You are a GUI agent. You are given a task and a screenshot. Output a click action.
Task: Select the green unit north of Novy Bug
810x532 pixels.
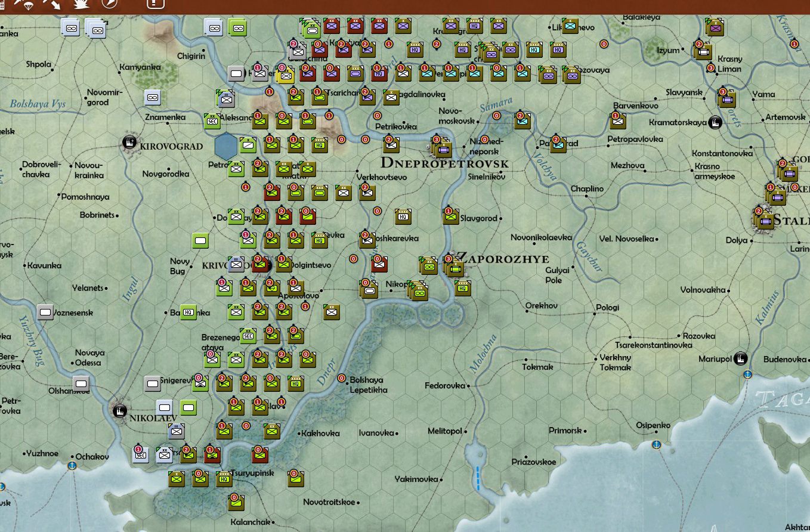tap(200, 241)
